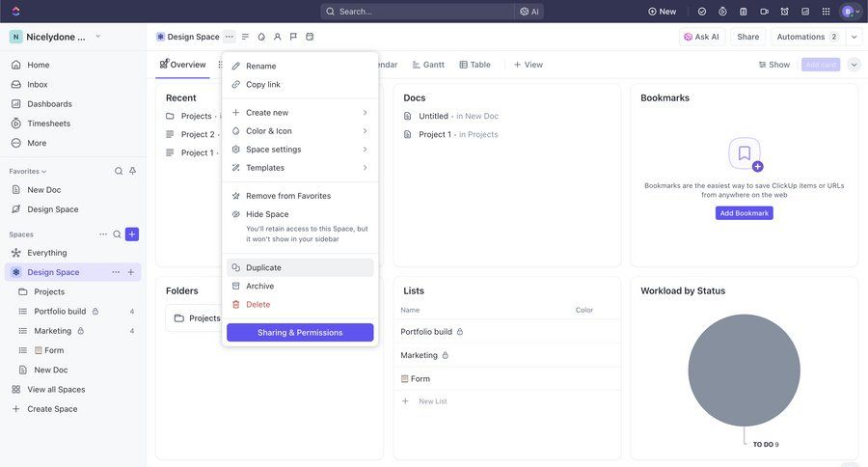The height and width of the screenshot is (467, 868).
Task: Collapse the Favorites section chevron
Action: [43, 172]
